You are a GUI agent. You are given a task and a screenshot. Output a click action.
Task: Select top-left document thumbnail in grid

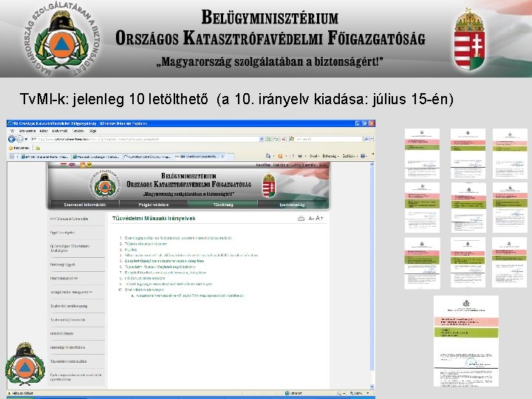pos(423,154)
